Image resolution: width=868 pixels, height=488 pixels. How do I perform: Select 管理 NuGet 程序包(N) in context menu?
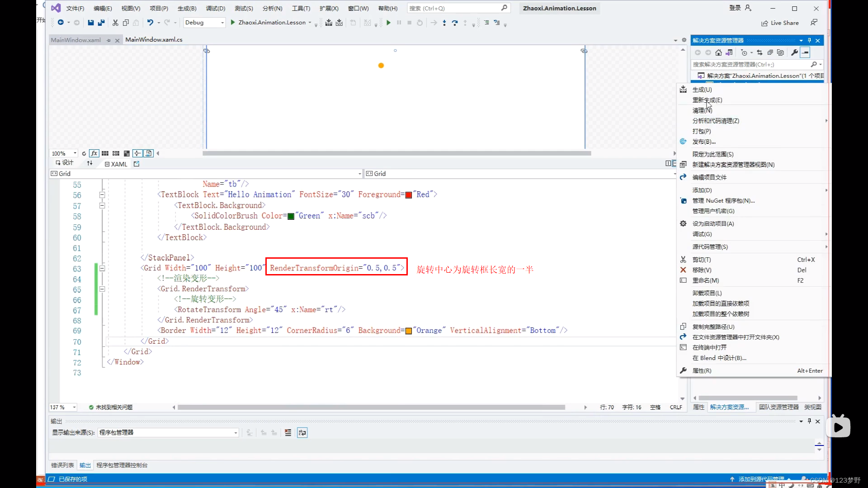[723, 200]
